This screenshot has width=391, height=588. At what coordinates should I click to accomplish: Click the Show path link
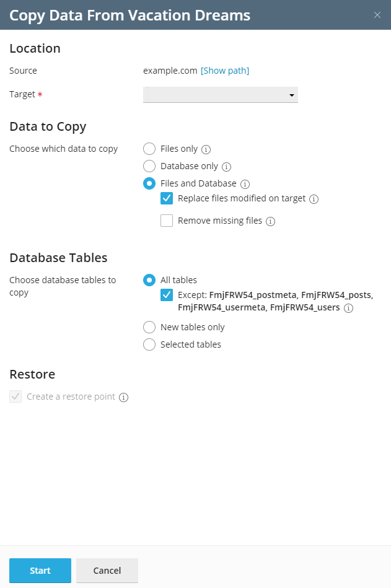click(x=225, y=71)
